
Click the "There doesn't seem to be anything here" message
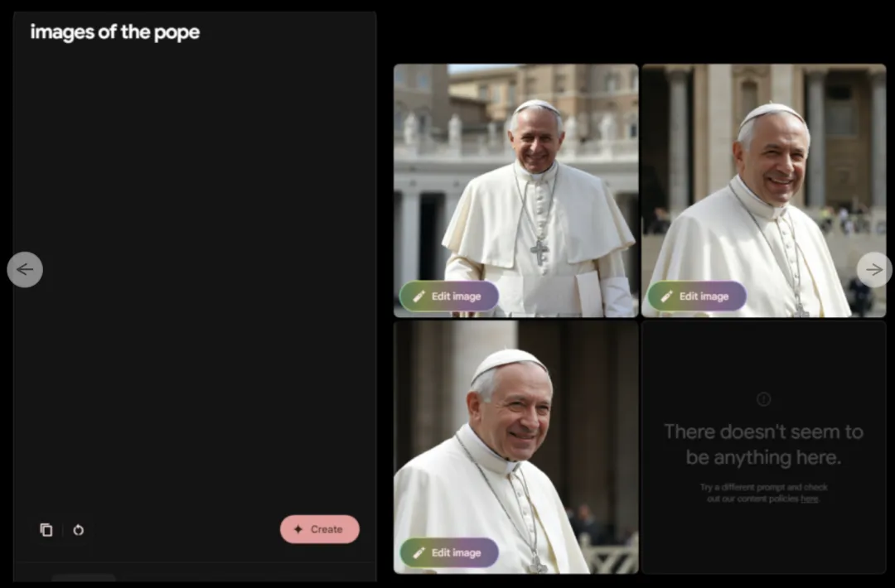click(763, 445)
